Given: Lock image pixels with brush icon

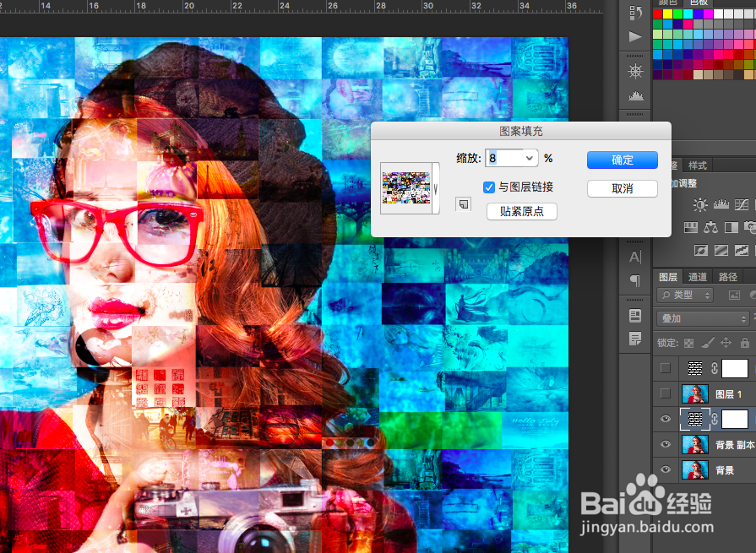Looking at the screenshot, I should click(x=708, y=343).
